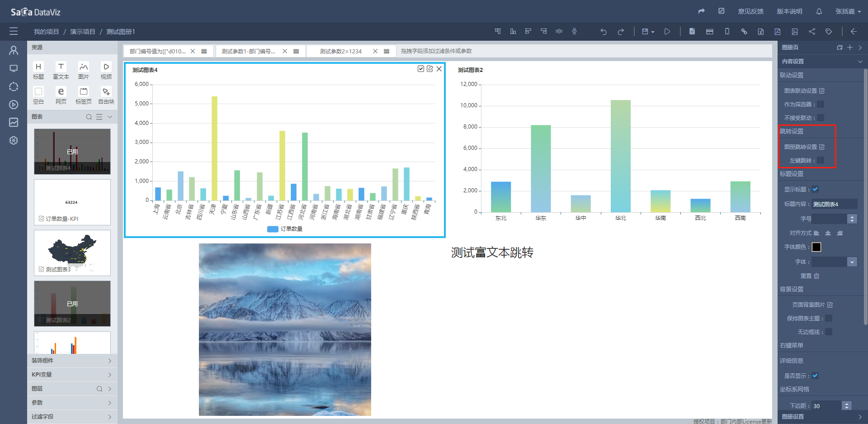Click the mobile device layout icon
This screenshot has width=868, height=424.
(727, 31)
